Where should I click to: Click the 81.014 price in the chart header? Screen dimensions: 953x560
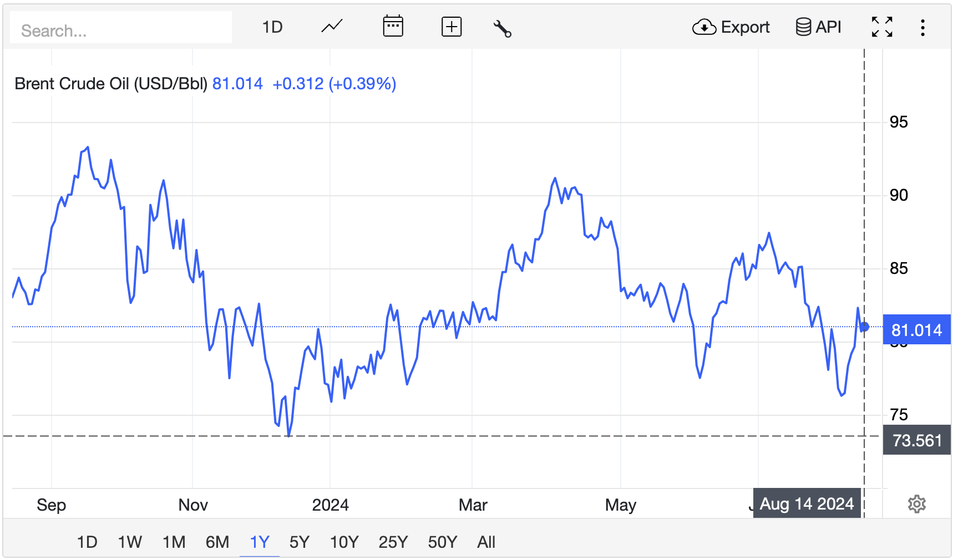pyautogui.click(x=237, y=84)
